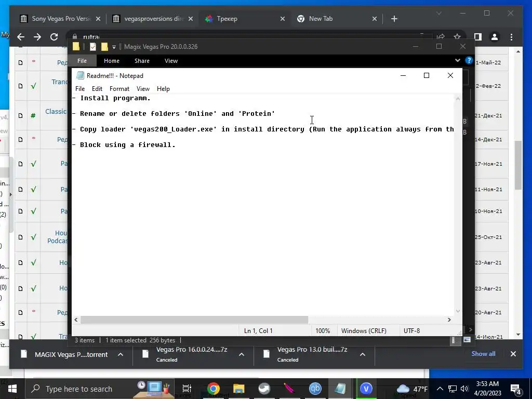The image size is (532, 399).
Task: Show hidden system tray icons
Action: [440, 389]
